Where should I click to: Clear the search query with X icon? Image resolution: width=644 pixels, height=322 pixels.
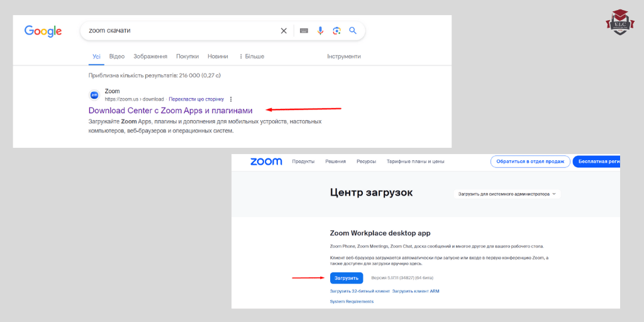(x=284, y=31)
